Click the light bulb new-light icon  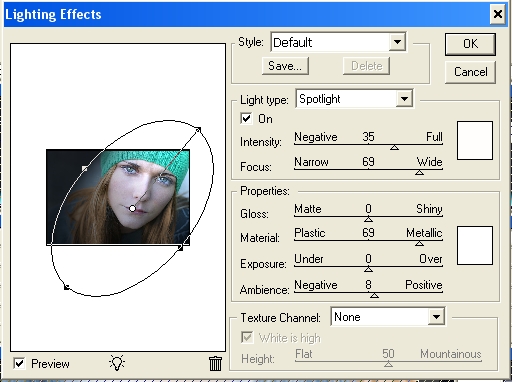117,363
